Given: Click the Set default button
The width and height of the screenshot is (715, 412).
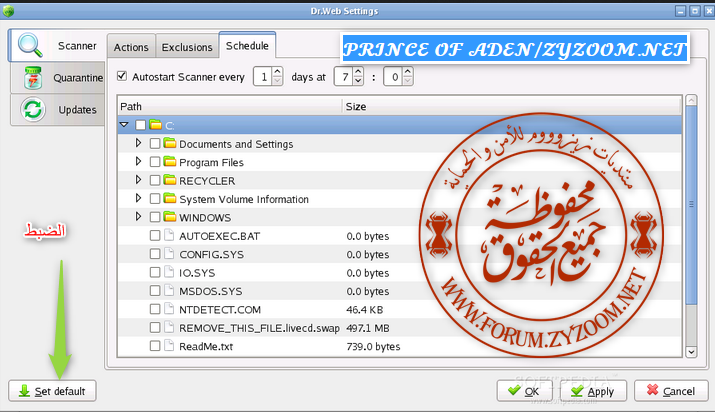Looking at the screenshot, I should point(52,391).
